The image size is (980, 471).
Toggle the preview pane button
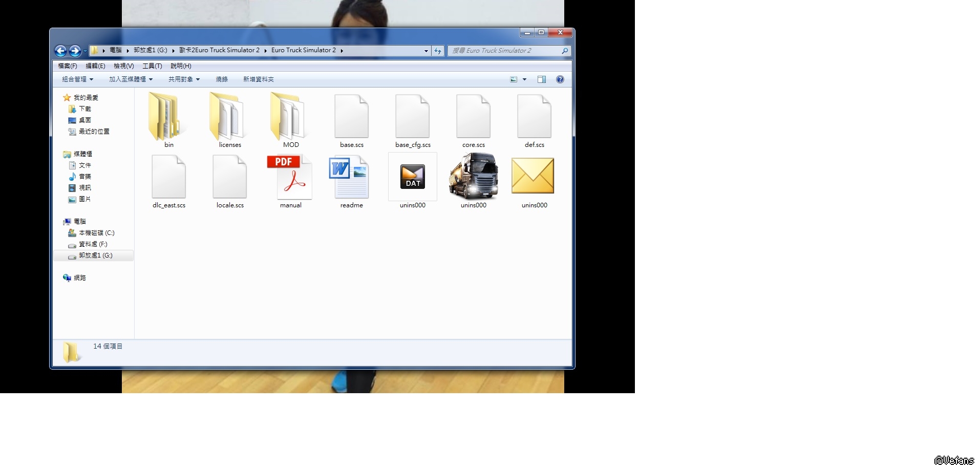coord(541,79)
